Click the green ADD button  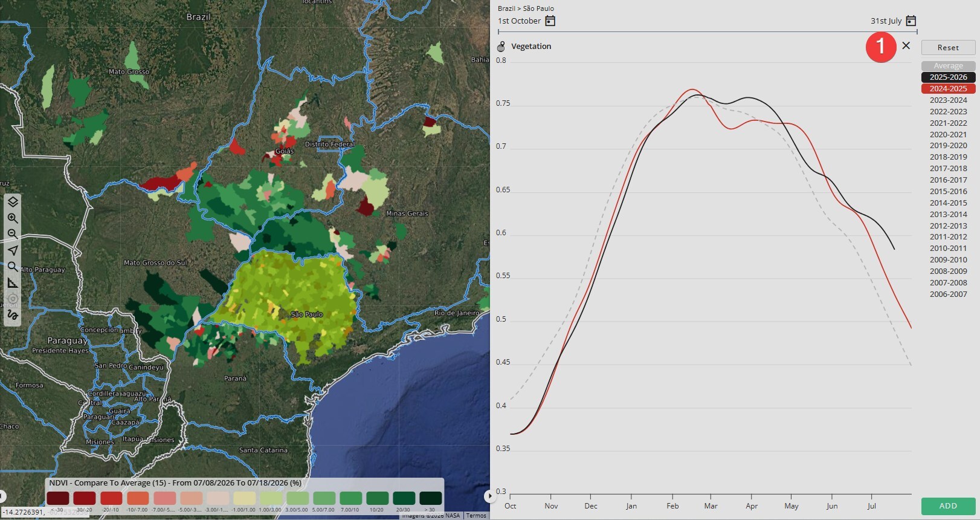coord(948,506)
